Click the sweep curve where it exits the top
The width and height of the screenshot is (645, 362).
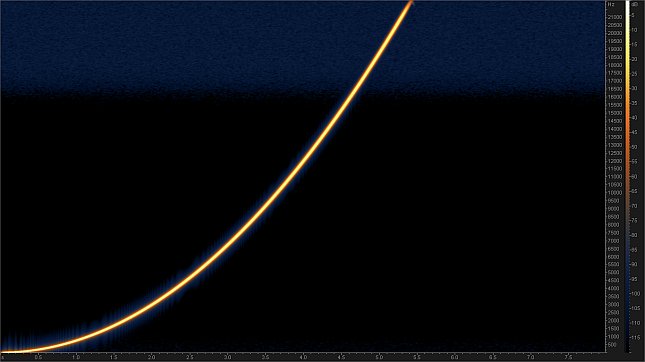[x=410, y=3]
